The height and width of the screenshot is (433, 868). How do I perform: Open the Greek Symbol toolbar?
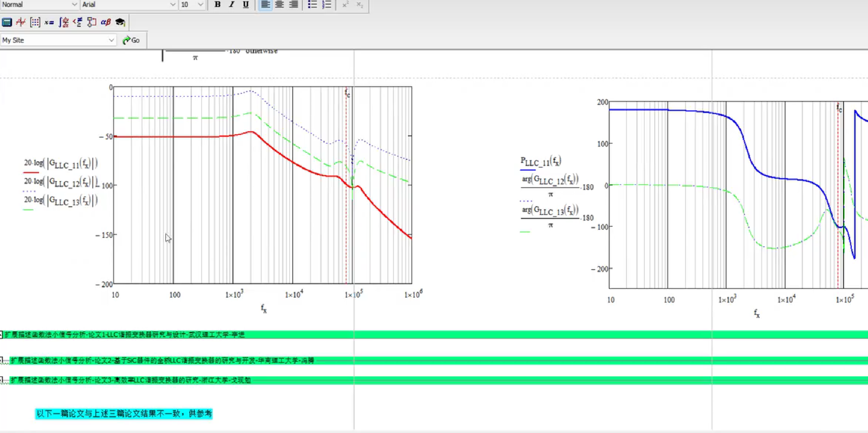[x=106, y=22]
